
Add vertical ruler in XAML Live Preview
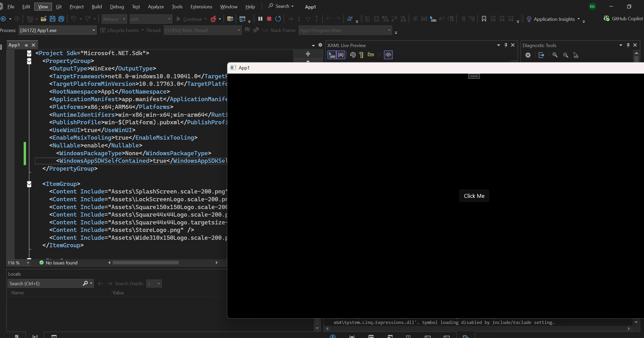361,55
